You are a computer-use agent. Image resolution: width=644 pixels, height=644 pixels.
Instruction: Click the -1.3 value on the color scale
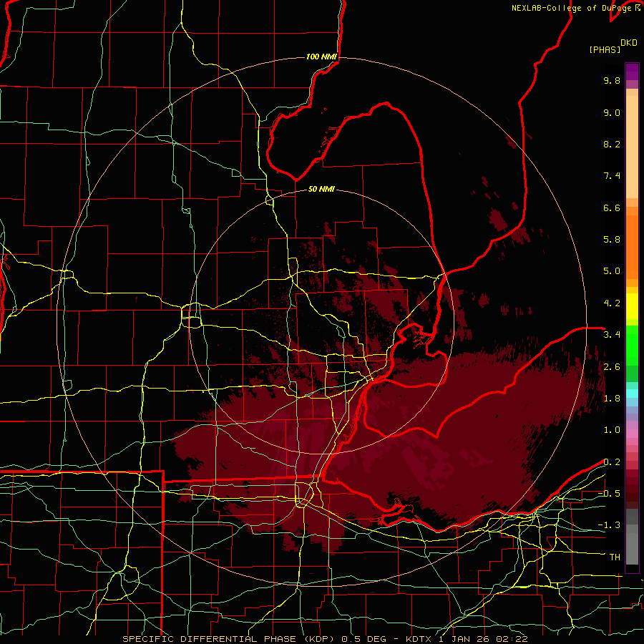tap(609, 525)
